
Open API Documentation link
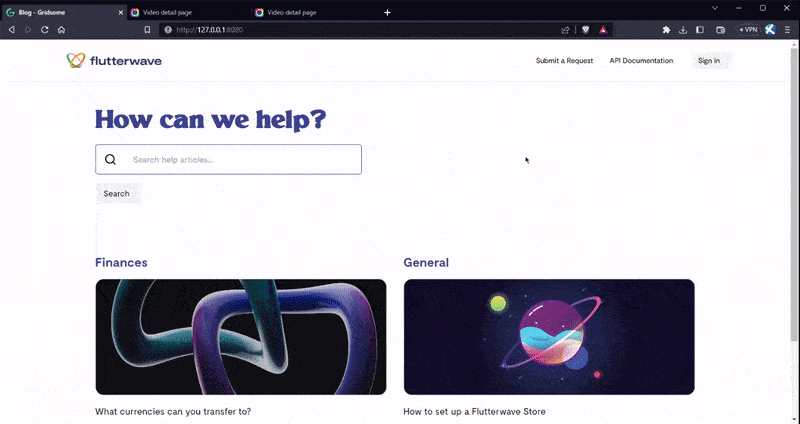(x=641, y=61)
